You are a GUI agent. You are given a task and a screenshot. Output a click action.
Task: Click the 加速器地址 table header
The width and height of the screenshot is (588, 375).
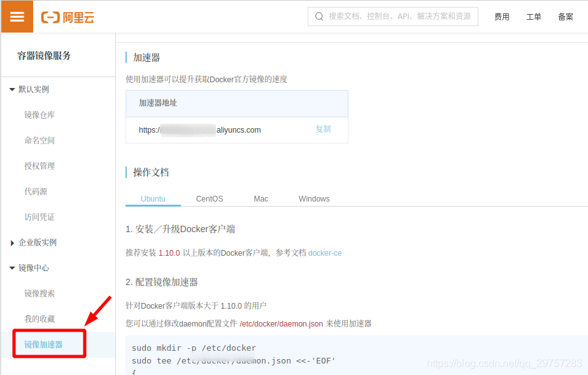(x=158, y=103)
